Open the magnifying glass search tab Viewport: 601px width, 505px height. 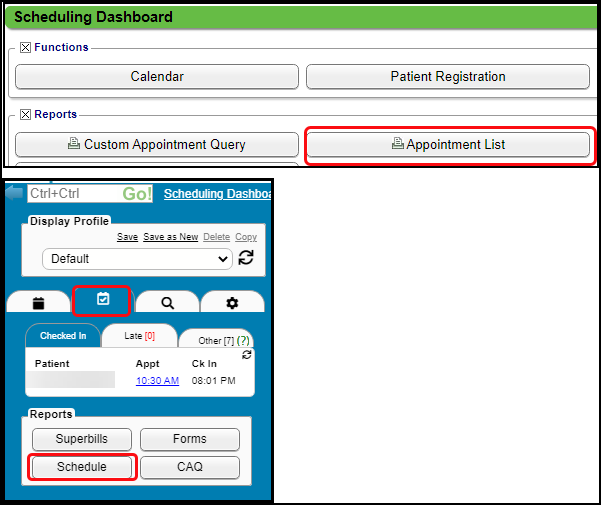[167, 302]
